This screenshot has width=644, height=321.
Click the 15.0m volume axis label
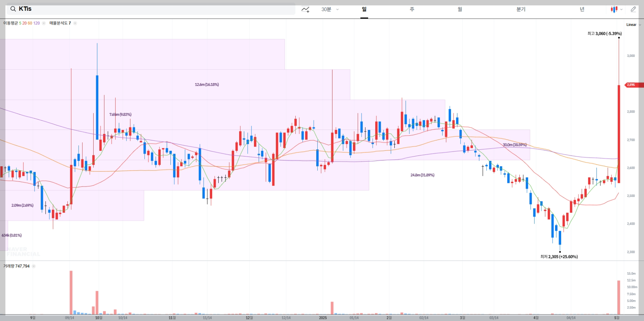631,273
